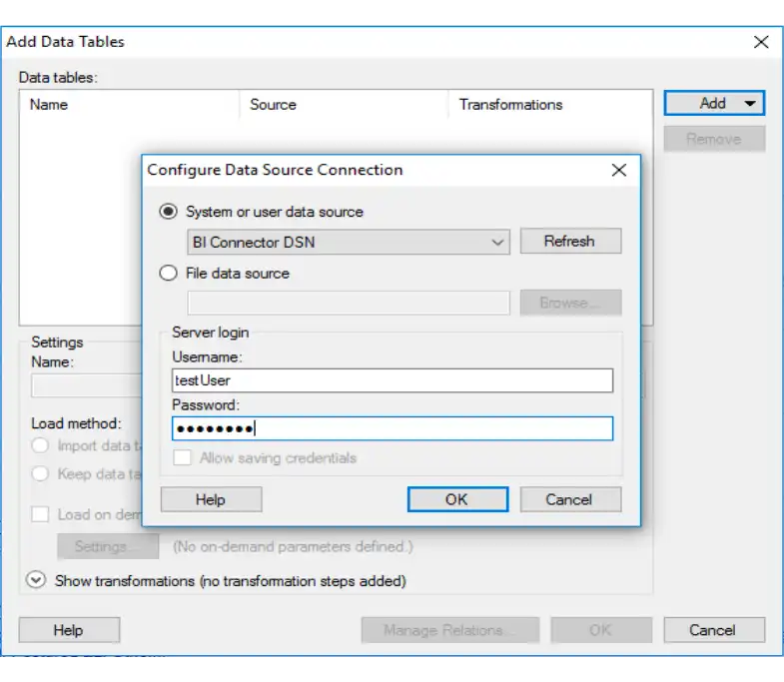The width and height of the screenshot is (784, 682).
Task: Click the Name column header
Action: click(50, 104)
